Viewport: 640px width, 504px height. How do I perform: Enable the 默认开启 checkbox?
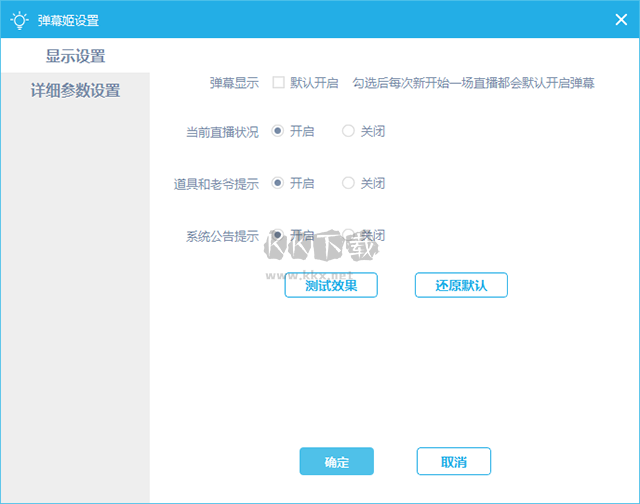pos(278,82)
